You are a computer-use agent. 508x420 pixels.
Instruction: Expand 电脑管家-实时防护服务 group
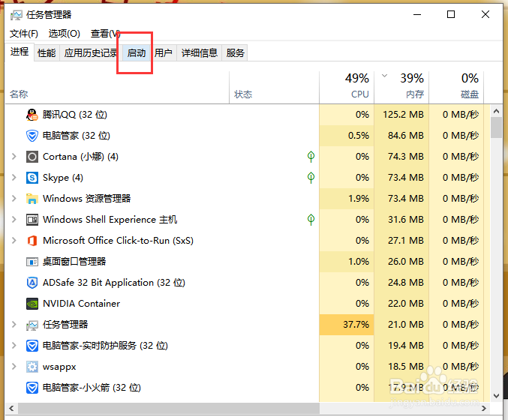point(14,346)
